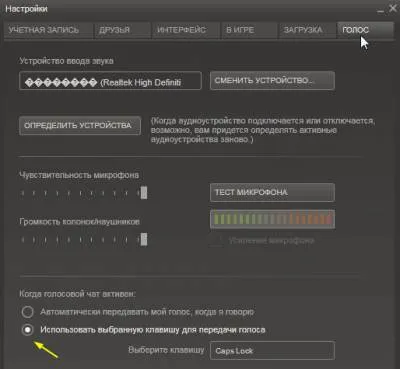This screenshot has width=400, height=369.
Task: Click the Определить устройства button
Action: coord(80,126)
